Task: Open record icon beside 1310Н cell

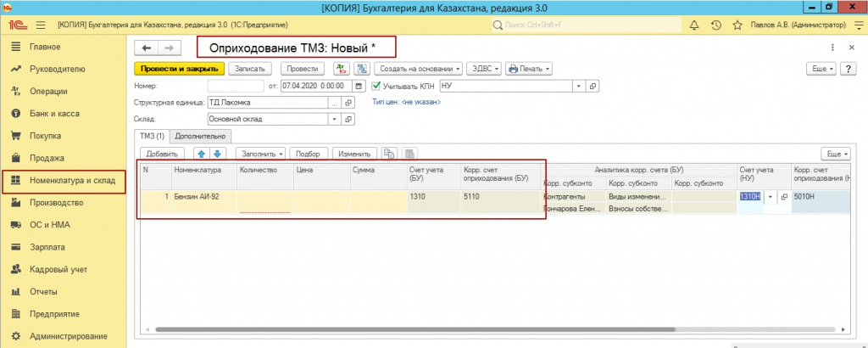Action: pos(784,197)
